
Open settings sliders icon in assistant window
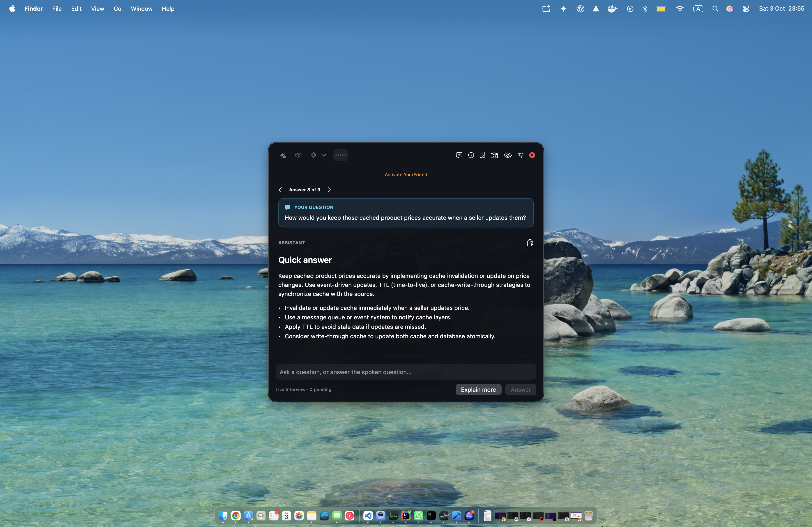520,155
